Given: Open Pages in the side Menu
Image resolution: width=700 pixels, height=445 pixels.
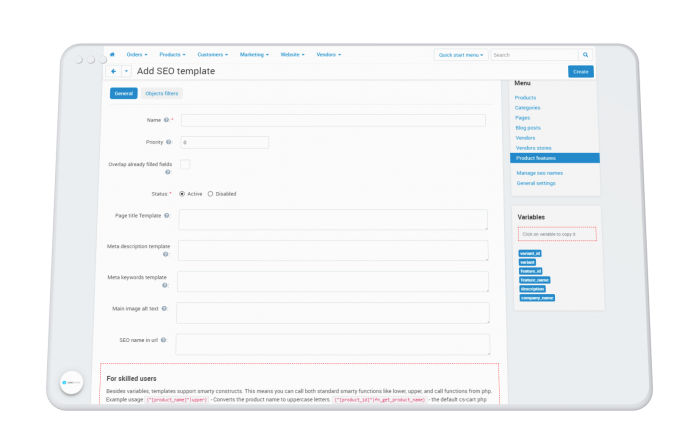Looking at the screenshot, I should tap(522, 118).
